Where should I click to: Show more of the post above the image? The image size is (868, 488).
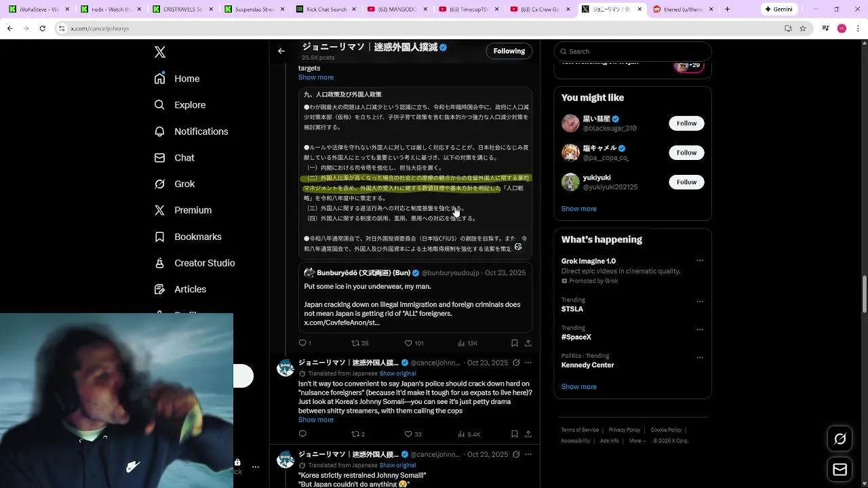click(x=316, y=77)
